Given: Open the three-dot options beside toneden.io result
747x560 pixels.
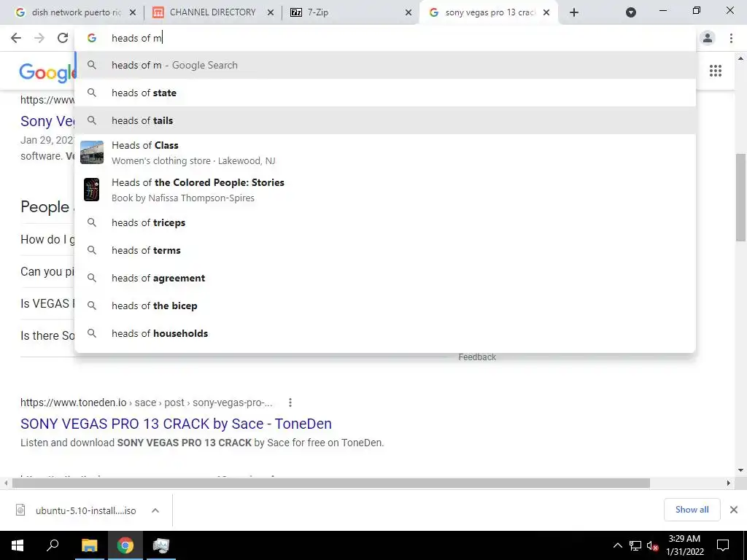Looking at the screenshot, I should [290, 402].
